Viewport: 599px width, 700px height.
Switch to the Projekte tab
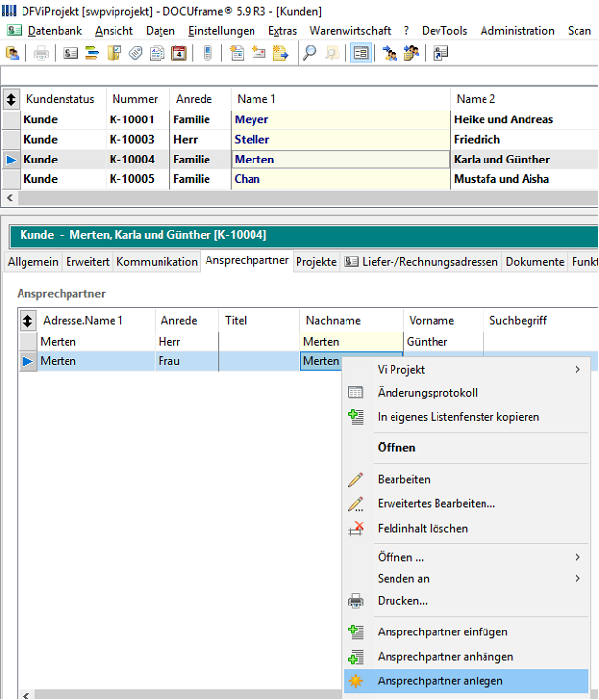click(316, 262)
